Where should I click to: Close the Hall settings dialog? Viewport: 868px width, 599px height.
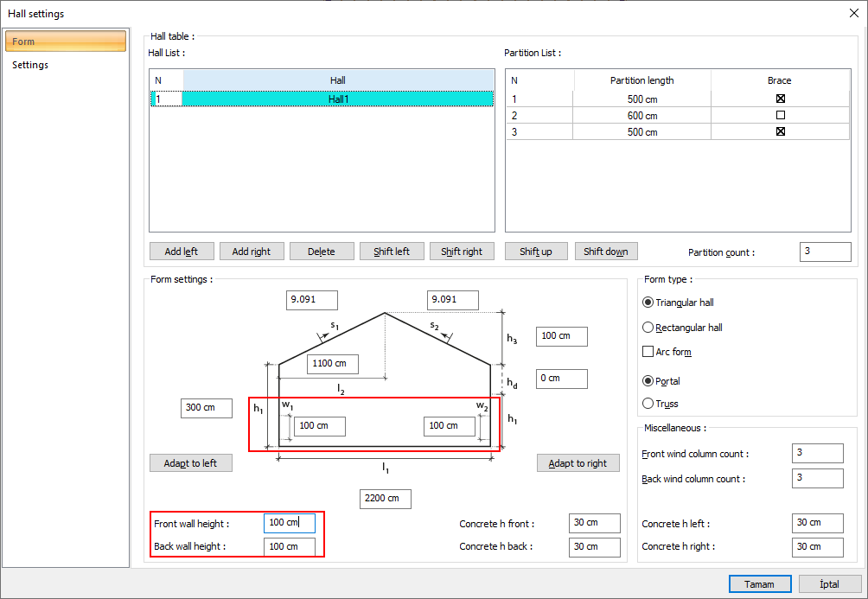click(x=853, y=13)
